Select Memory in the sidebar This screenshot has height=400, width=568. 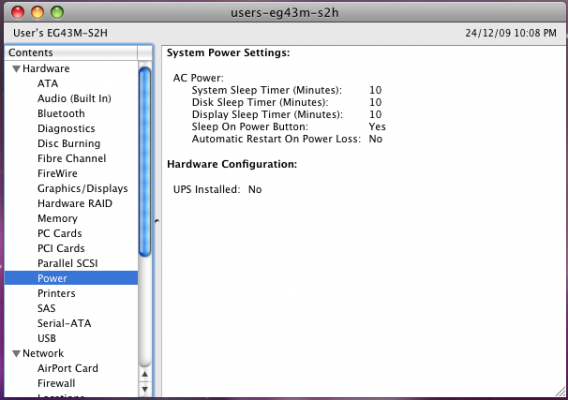58,218
